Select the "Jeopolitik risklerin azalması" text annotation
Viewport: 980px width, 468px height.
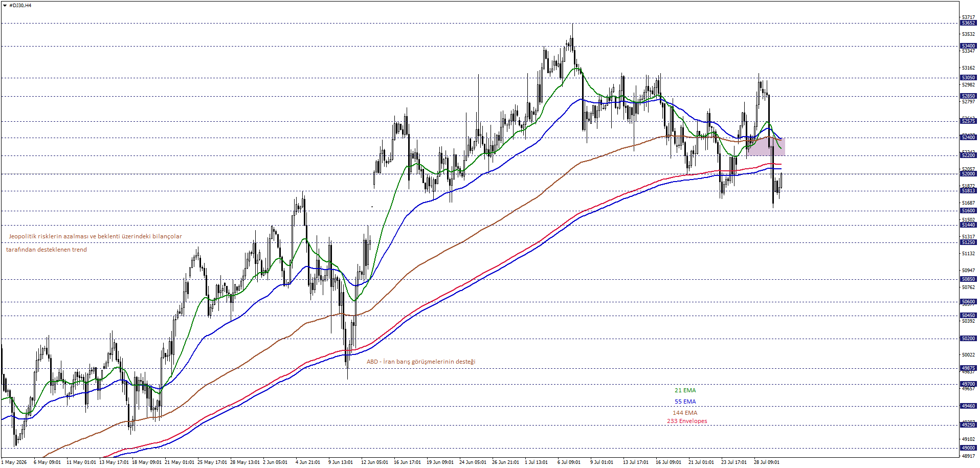[95, 236]
